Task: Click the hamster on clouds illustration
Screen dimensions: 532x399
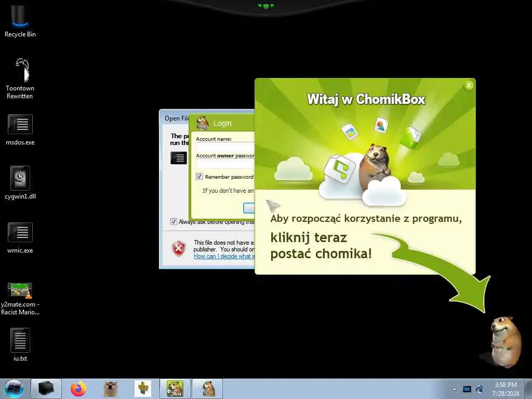Action: click(x=376, y=167)
